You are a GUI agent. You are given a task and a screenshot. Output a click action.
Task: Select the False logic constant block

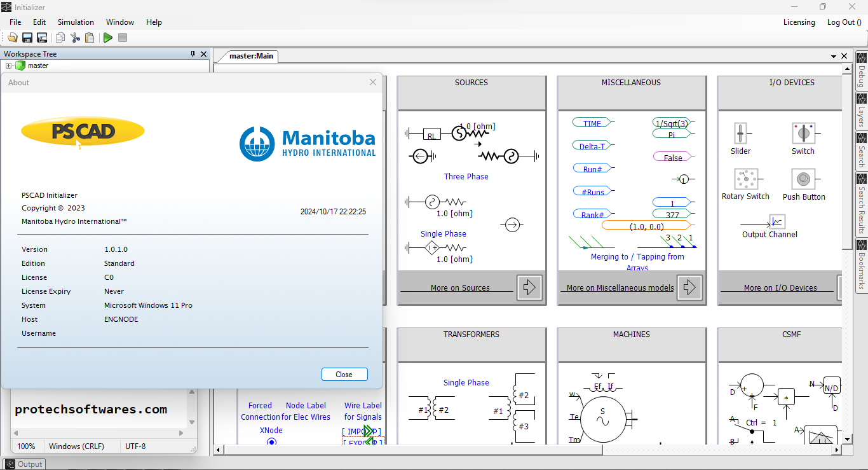pos(673,157)
